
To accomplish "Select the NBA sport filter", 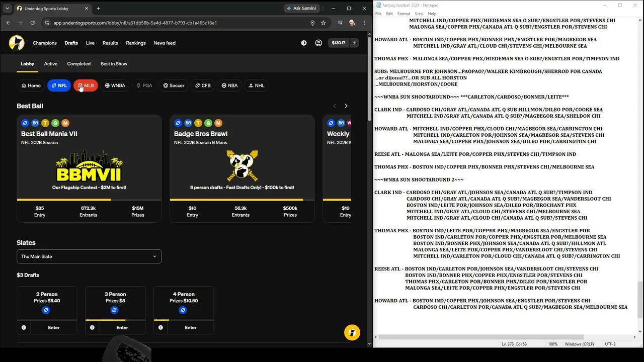I will (x=229, y=85).
